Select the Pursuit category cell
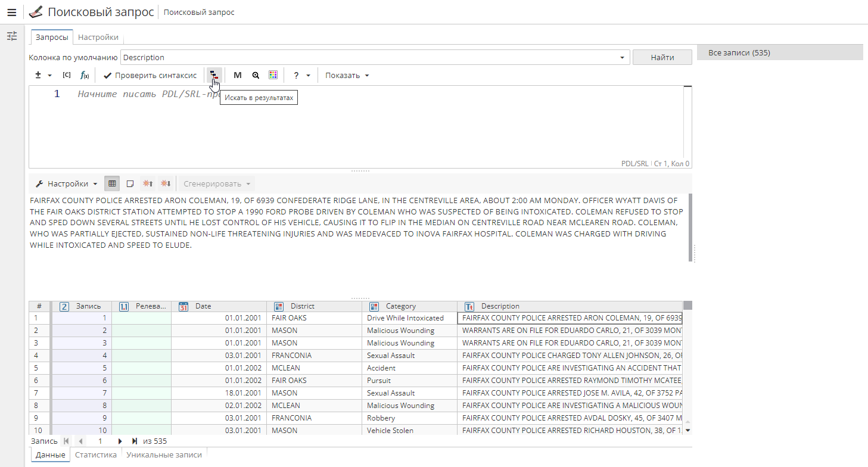This screenshot has width=868, height=467. 409,381
